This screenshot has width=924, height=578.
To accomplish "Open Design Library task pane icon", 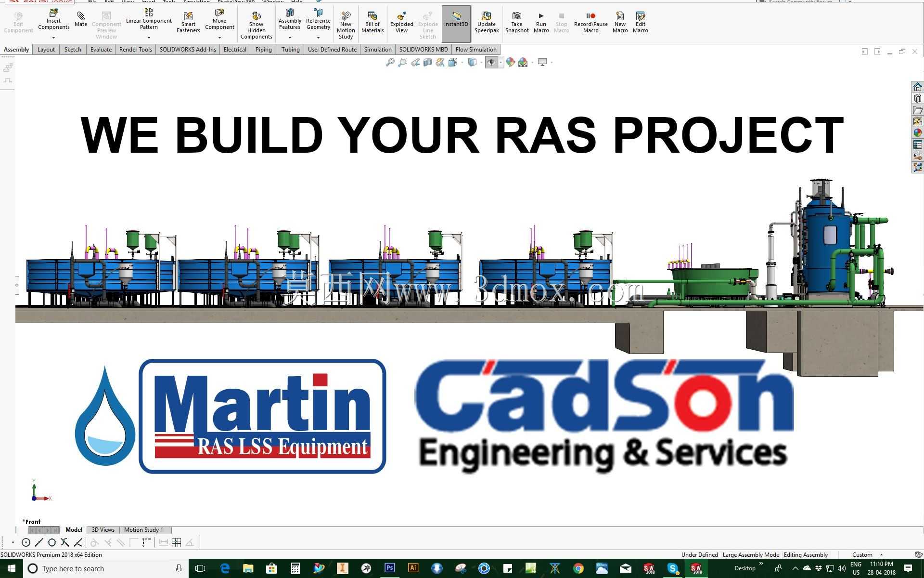I will tap(917, 98).
